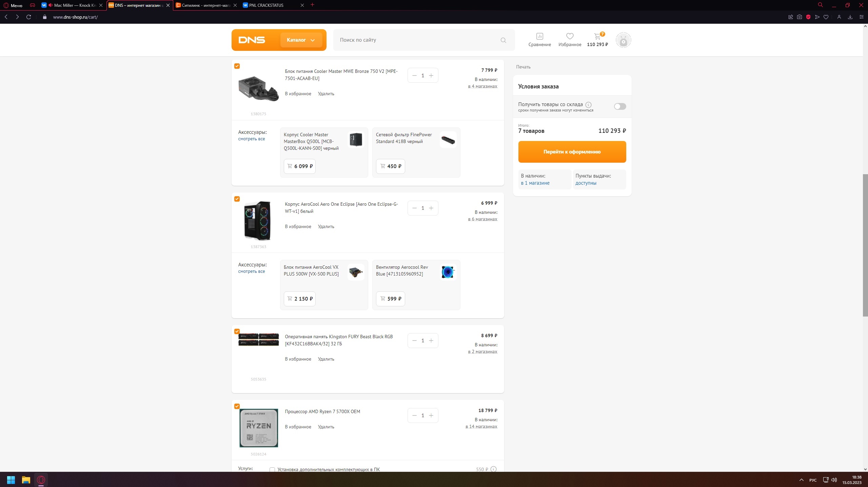
Task: Open the Сравнение comparison icon
Action: [539, 36]
